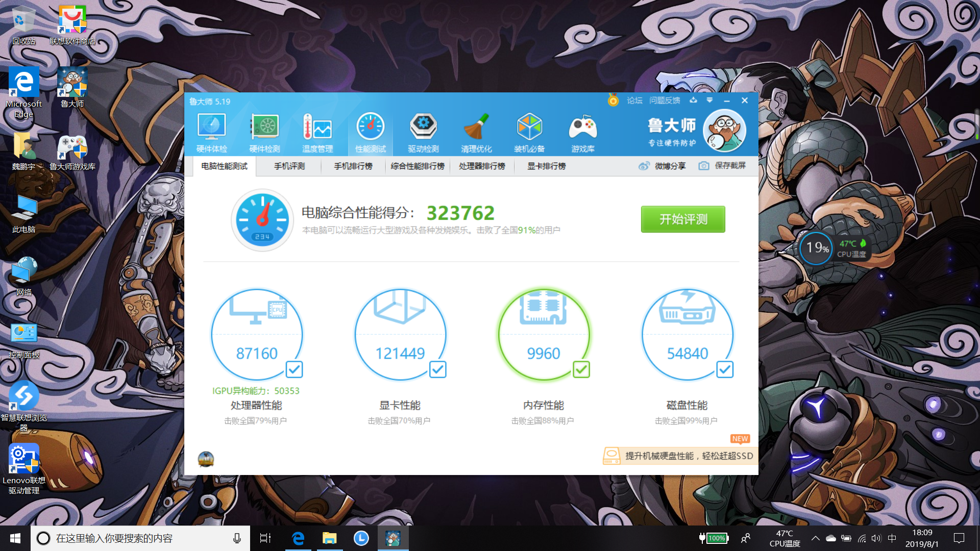Click the gold medal icon in title bar
The image size is (980, 551).
click(613, 100)
